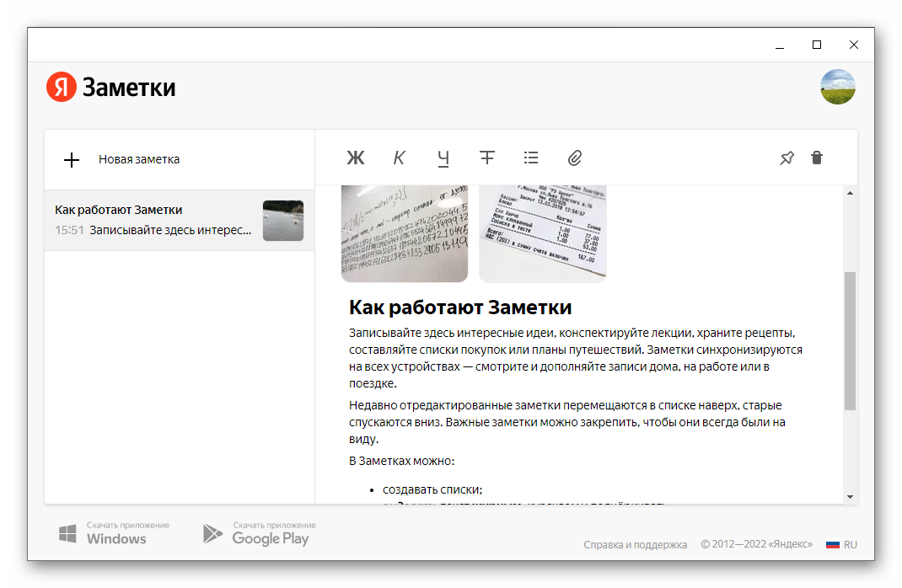Image resolution: width=902 pixels, height=588 pixels.
Task: Download the Windows application
Action: click(115, 533)
